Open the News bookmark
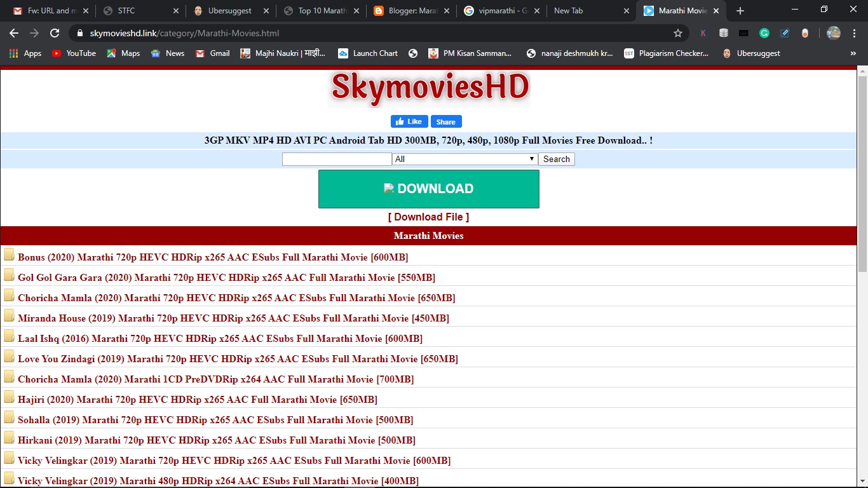The height and width of the screenshot is (488, 868). pyautogui.click(x=168, y=53)
